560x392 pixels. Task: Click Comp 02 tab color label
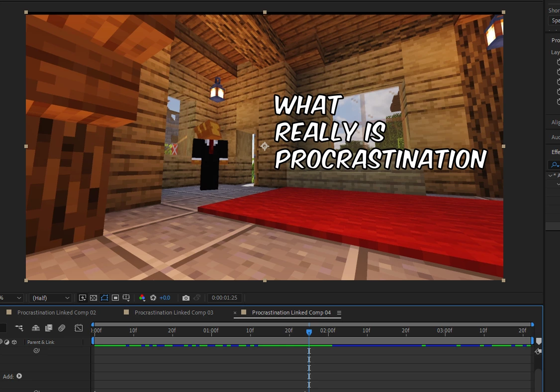point(9,312)
